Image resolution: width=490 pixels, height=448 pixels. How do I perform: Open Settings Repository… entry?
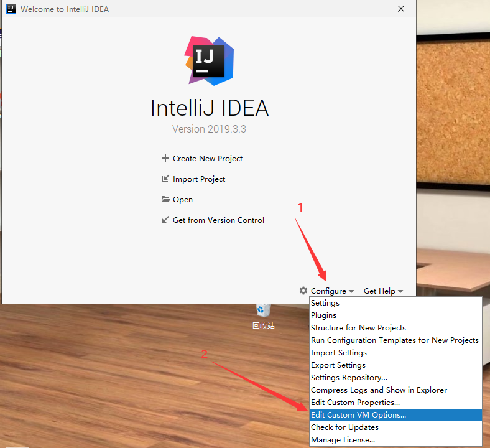(x=395, y=378)
